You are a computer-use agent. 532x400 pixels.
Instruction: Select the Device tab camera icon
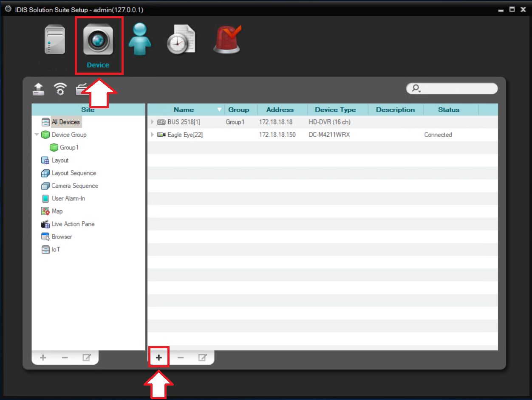[98, 40]
